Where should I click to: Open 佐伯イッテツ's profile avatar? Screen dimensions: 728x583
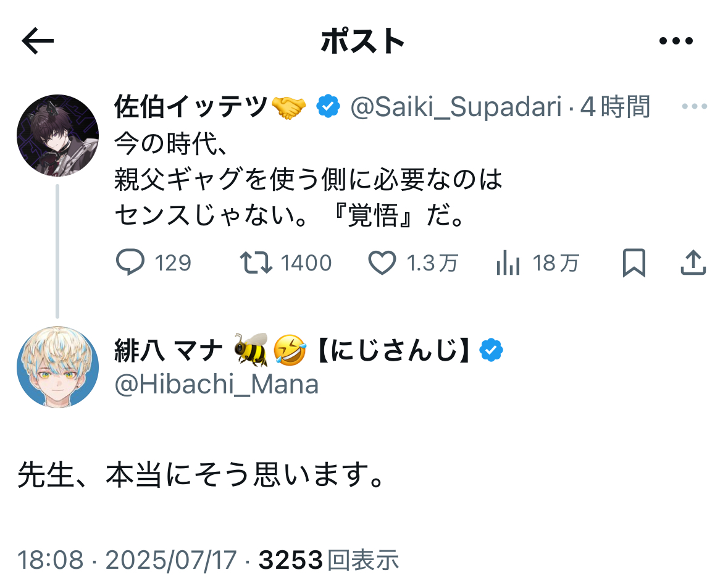57,135
